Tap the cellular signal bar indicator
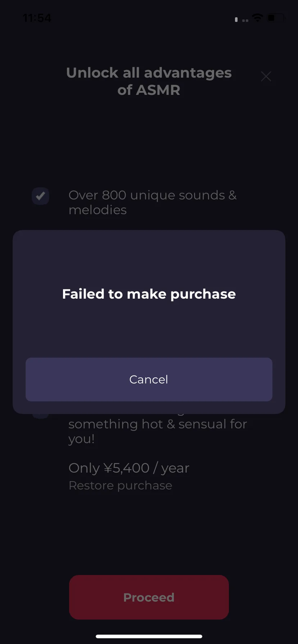The height and width of the screenshot is (644, 298). coord(236,19)
